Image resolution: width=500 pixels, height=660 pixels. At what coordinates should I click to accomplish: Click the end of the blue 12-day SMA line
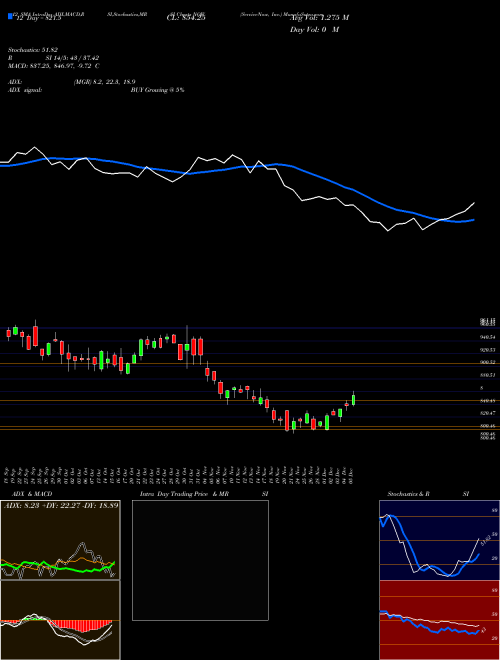pos(474,220)
